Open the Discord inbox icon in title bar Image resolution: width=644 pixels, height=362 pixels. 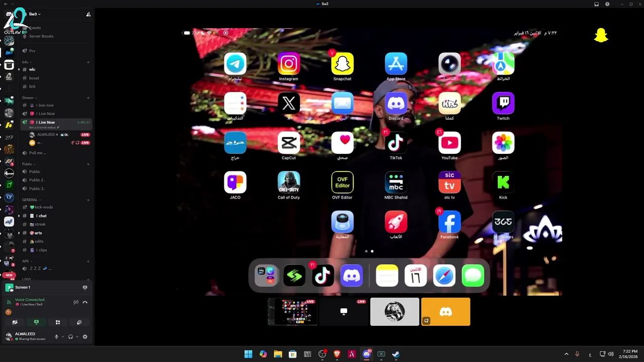click(596, 4)
